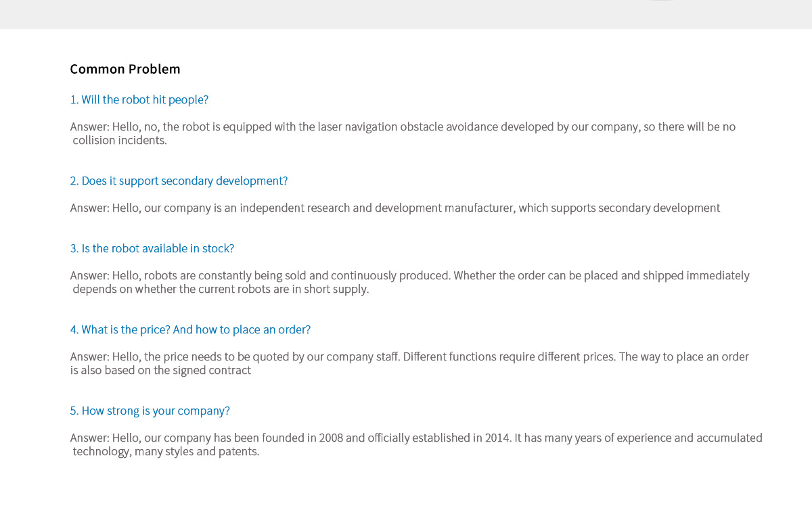Click the year "2008" in the last answer
The image size is (812, 512).
(331, 438)
